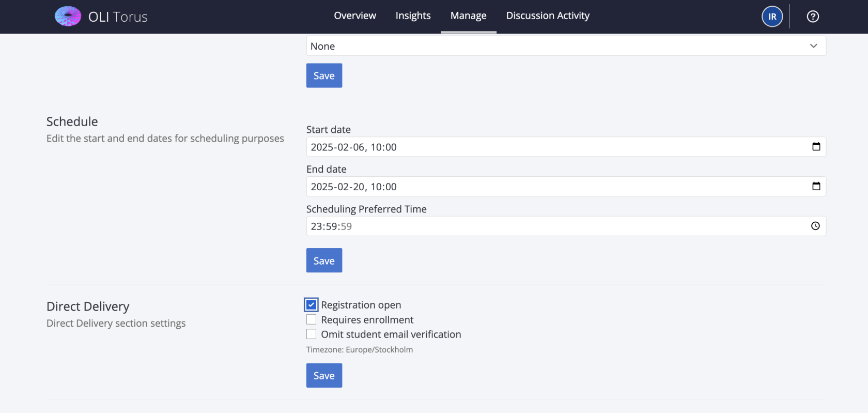Click Save below the None dropdown

point(324,75)
